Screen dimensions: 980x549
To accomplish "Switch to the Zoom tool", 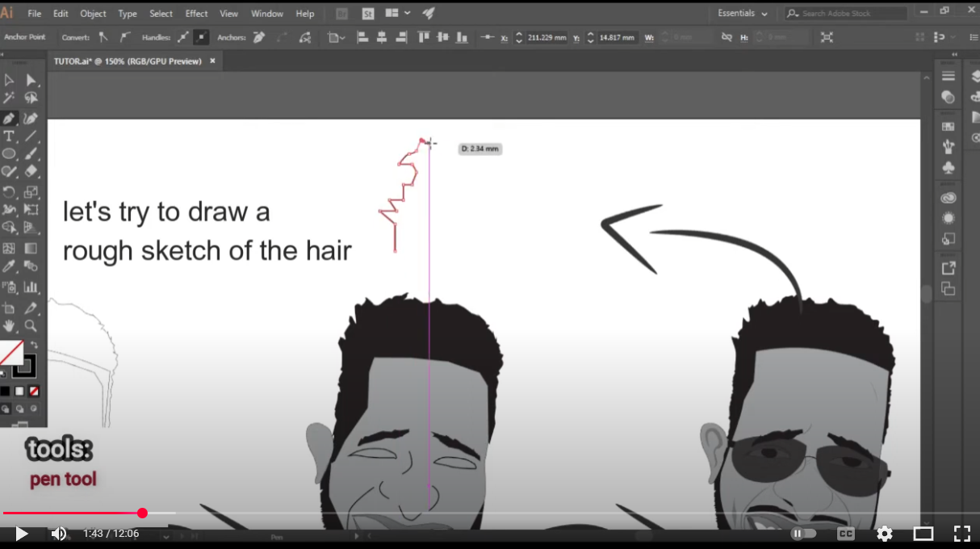I will 31,325.
